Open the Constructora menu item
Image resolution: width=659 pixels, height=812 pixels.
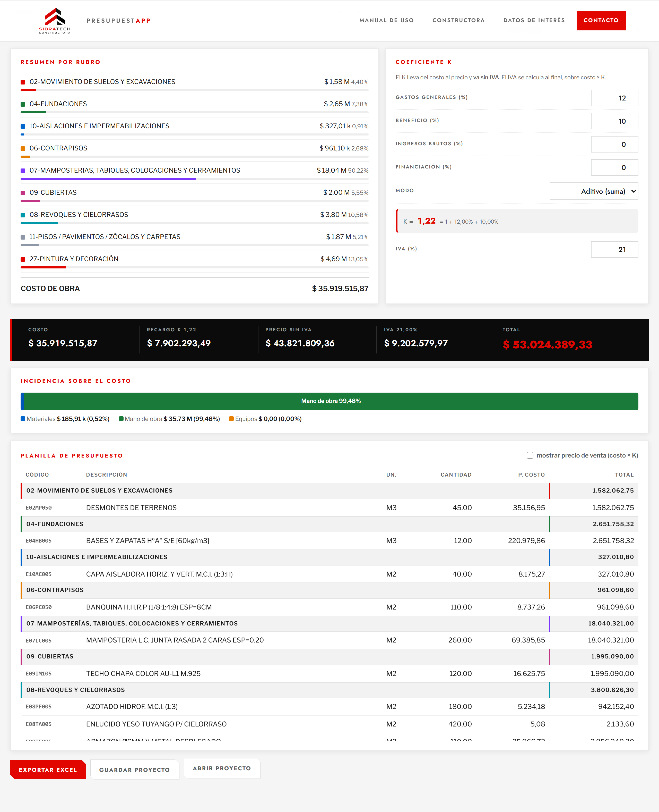tap(458, 21)
